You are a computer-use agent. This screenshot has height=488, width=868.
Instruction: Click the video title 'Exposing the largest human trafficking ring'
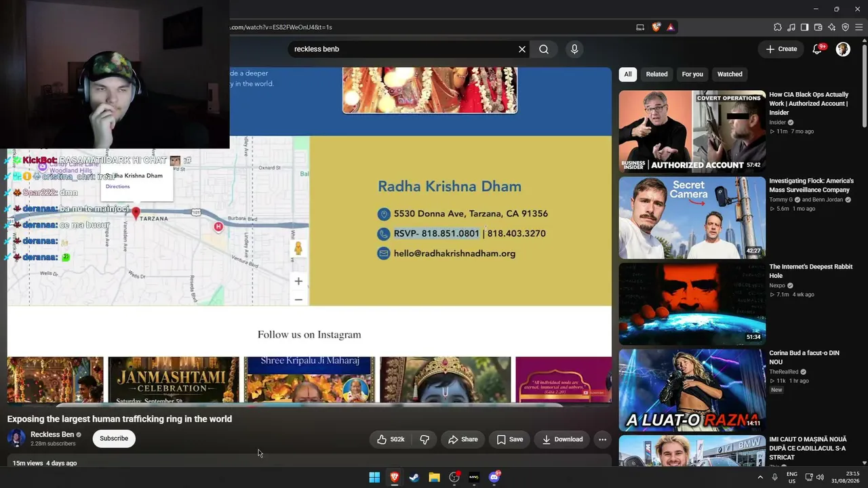pyautogui.click(x=119, y=419)
